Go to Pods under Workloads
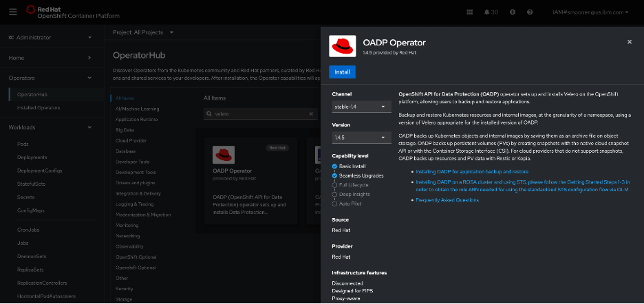The image size is (644, 304). 25,144
